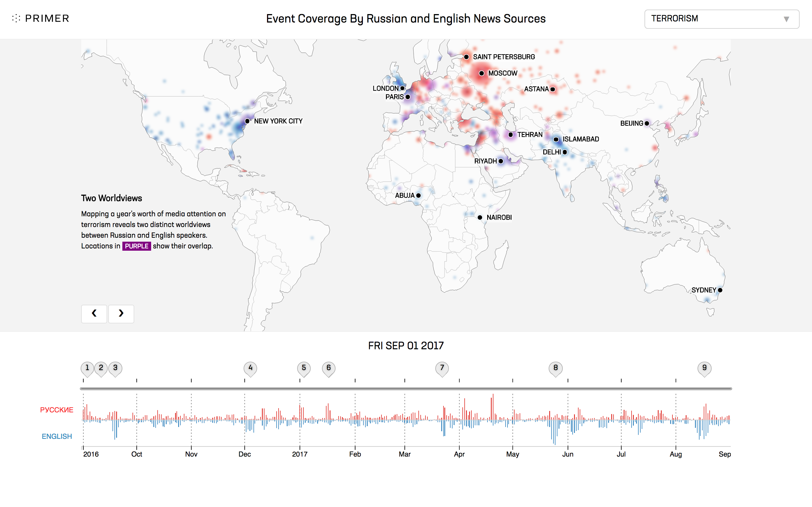Click the New York City marker

pyautogui.click(x=247, y=121)
